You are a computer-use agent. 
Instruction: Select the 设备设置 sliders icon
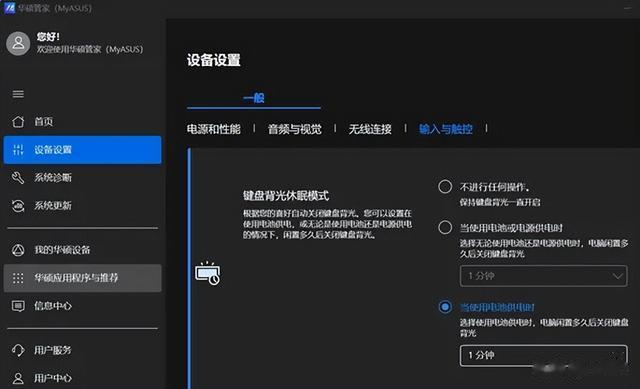[x=18, y=150]
